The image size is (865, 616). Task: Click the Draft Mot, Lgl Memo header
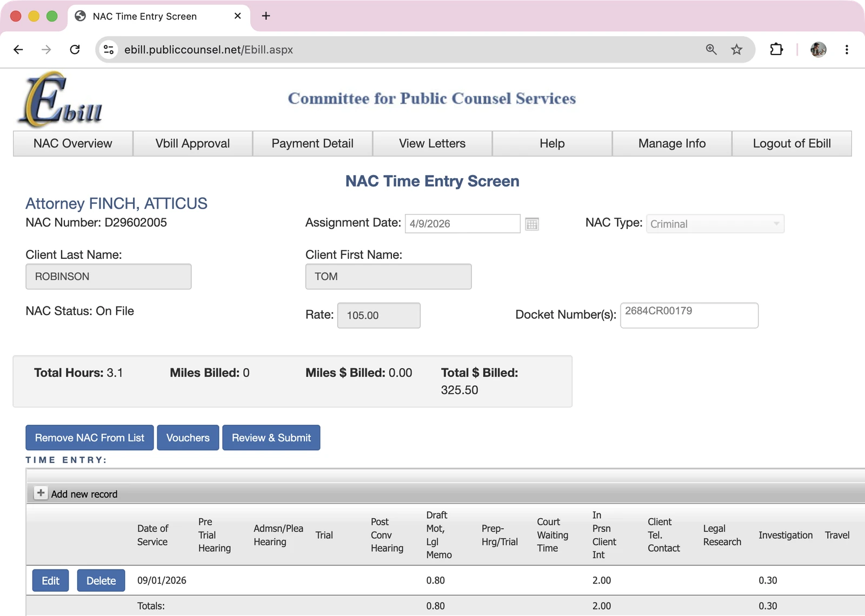click(x=439, y=535)
